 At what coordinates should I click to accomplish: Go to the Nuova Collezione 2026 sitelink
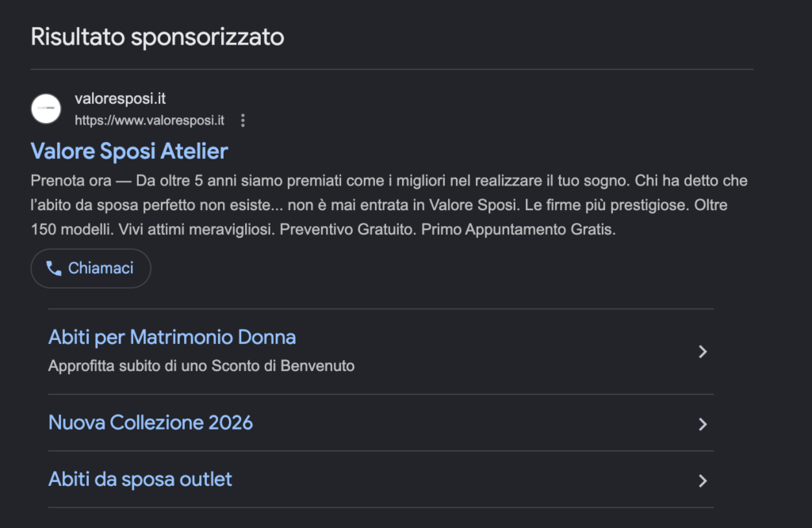point(151,423)
